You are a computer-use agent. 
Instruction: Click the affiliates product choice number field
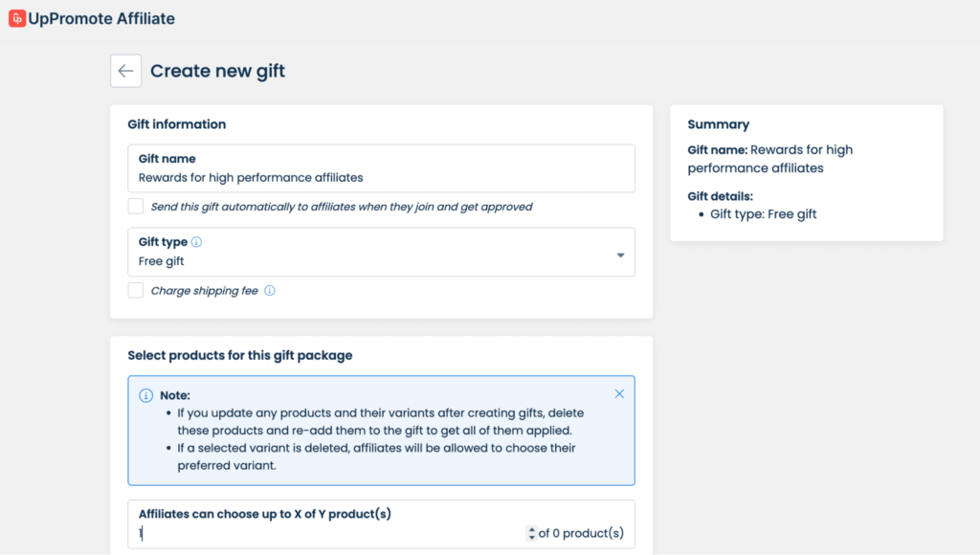[325, 534]
